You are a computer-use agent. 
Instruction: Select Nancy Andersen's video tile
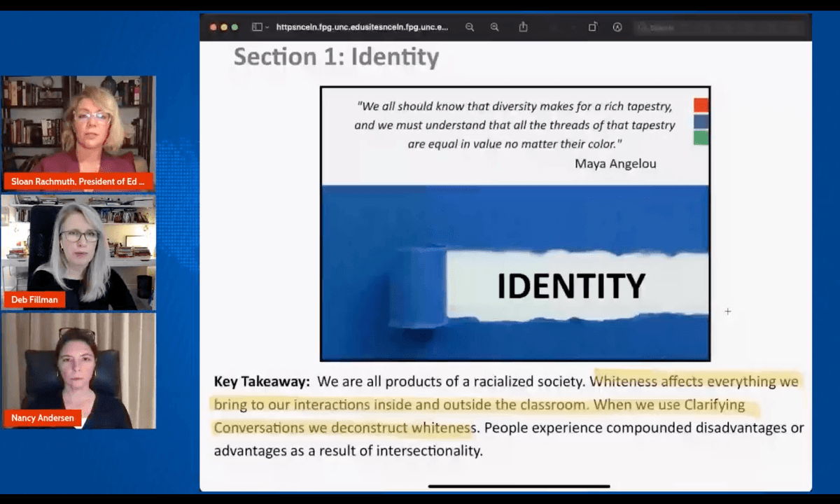[78, 364]
